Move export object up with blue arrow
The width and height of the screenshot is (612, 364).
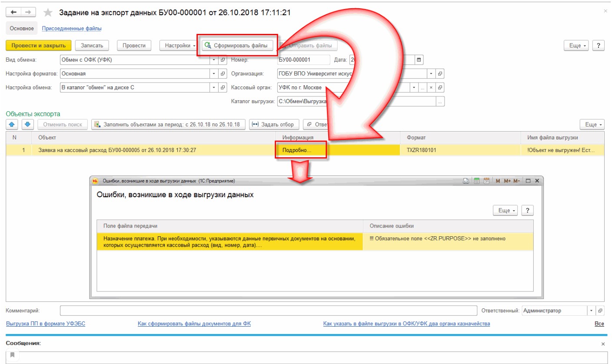click(x=12, y=124)
